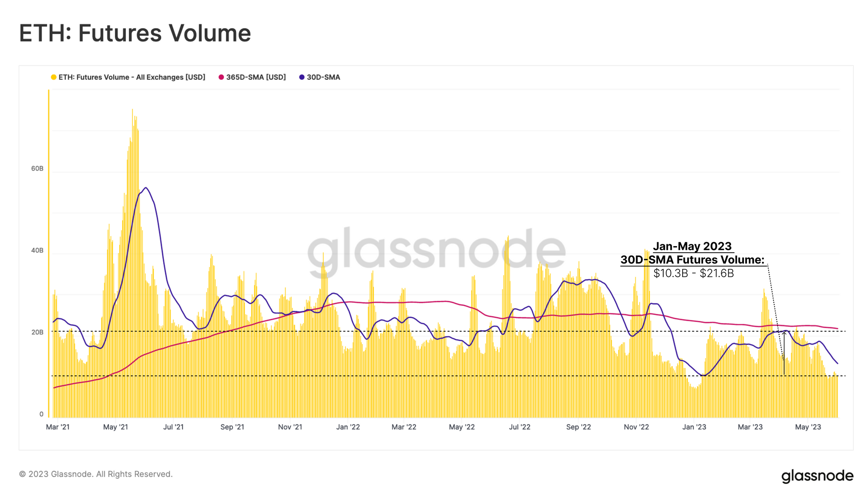
Task: Click the 365D-SMA [USD] legend label
Action: click(x=256, y=77)
